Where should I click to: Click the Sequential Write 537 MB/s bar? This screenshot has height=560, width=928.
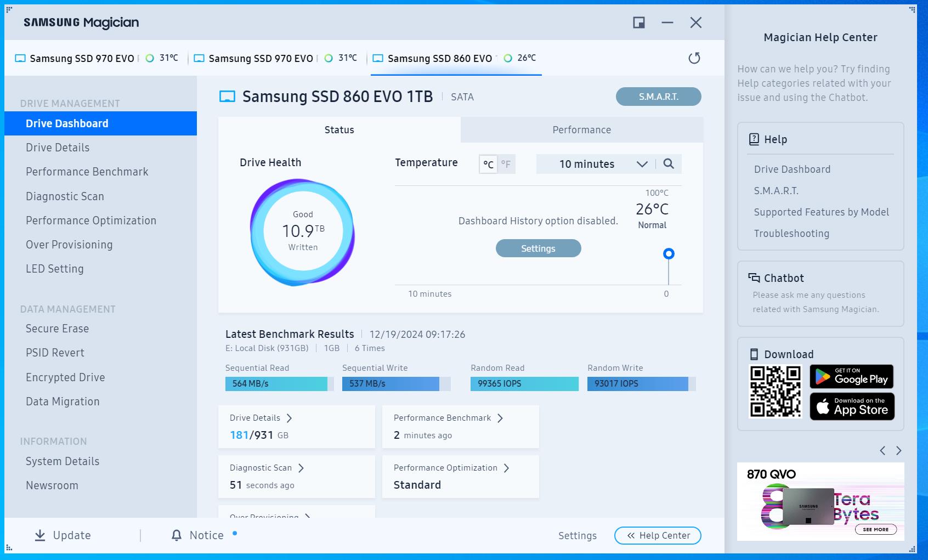[x=396, y=383]
